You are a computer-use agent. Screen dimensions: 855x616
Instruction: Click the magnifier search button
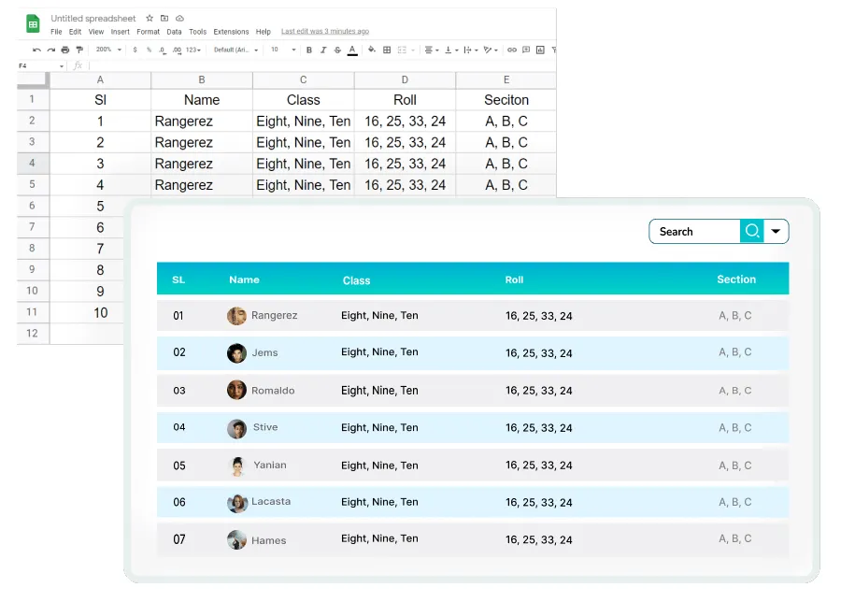pos(752,231)
